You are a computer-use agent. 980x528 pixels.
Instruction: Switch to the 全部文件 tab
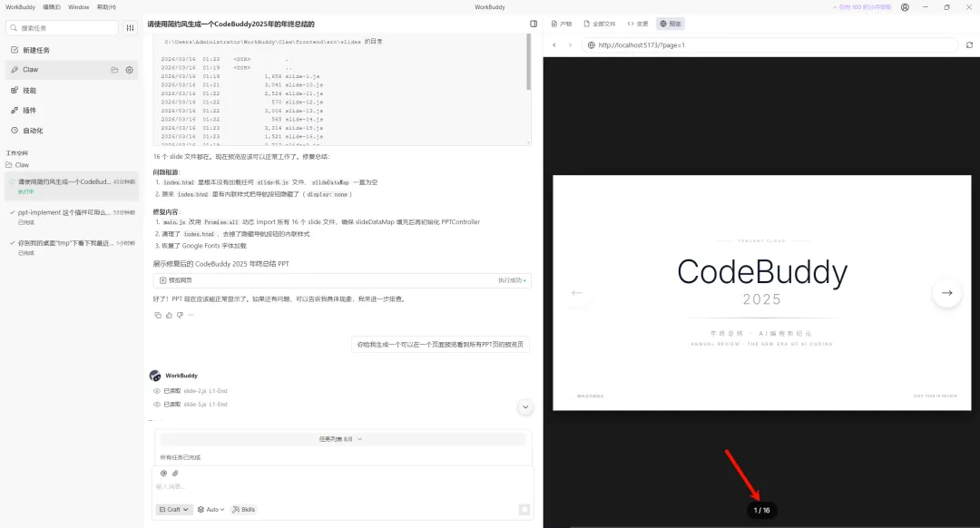600,24
